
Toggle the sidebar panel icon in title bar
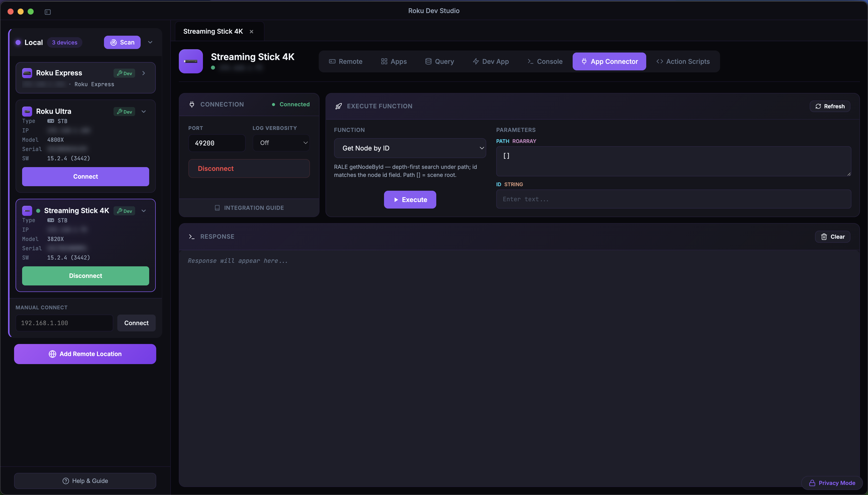(47, 12)
